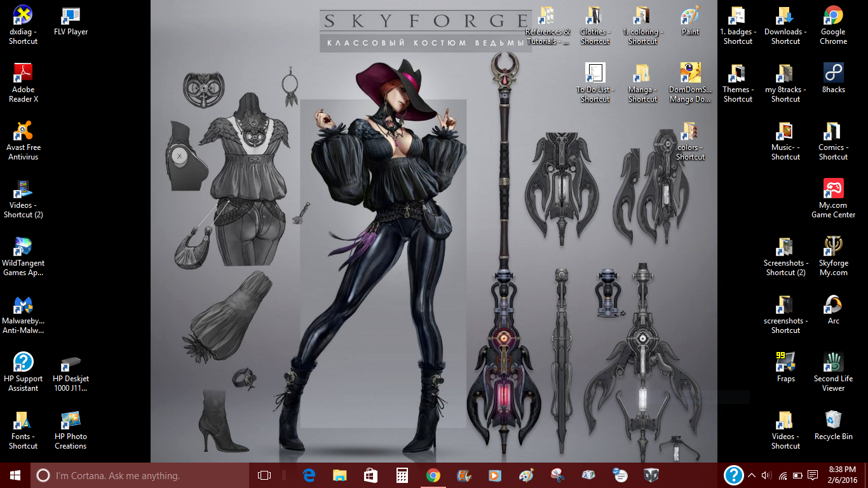The width and height of the screenshot is (868, 488).
Task: Open Wi-Fi network settings tray icon
Action: (x=783, y=475)
